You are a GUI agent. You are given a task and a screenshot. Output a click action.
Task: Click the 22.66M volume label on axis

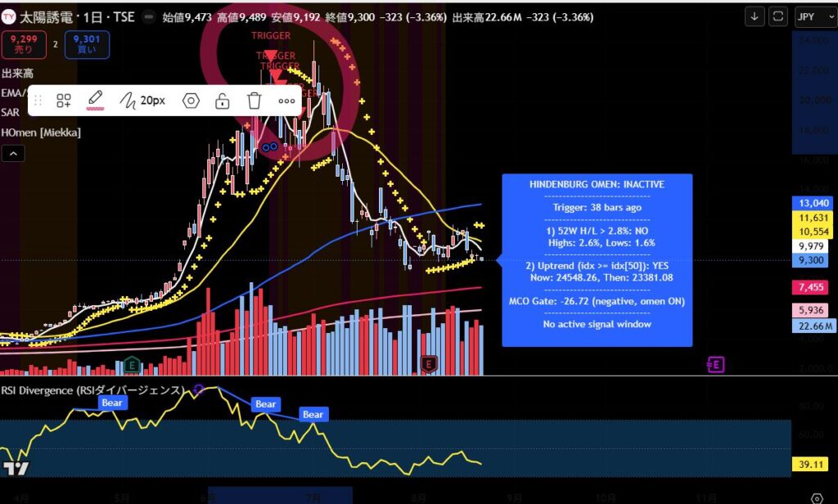pos(814,326)
